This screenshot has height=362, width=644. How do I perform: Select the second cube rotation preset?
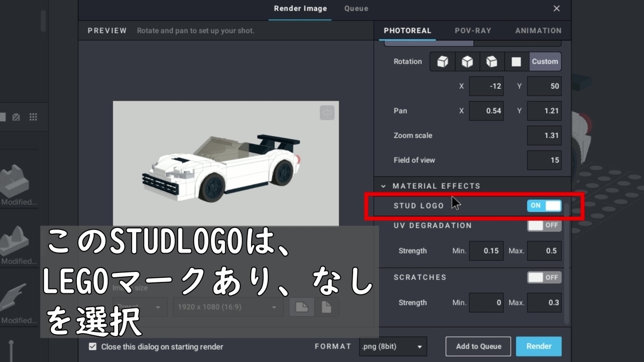point(467,62)
